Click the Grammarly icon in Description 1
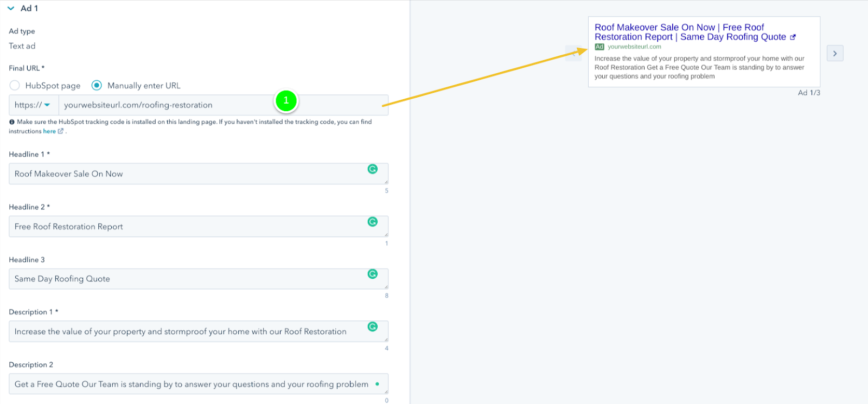The image size is (868, 404). [373, 326]
